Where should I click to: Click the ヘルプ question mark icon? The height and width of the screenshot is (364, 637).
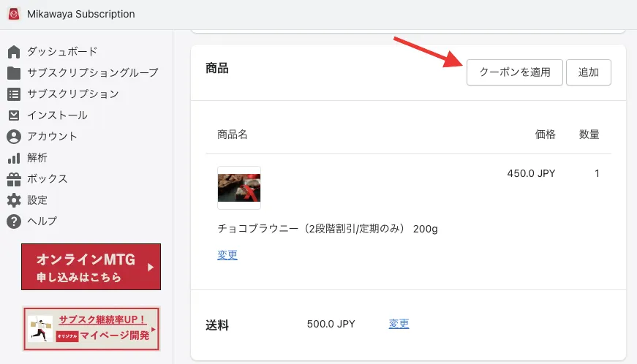tap(14, 221)
